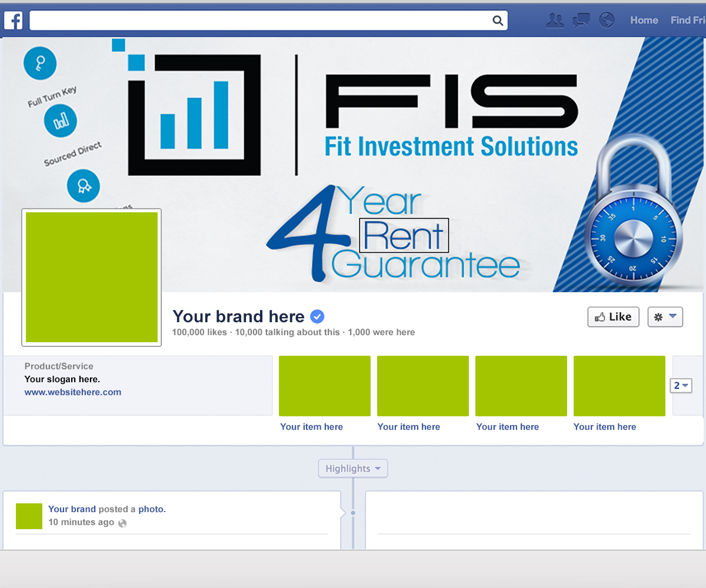
Task: Expand the 2 more items dropdown
Action: (681, 386)
